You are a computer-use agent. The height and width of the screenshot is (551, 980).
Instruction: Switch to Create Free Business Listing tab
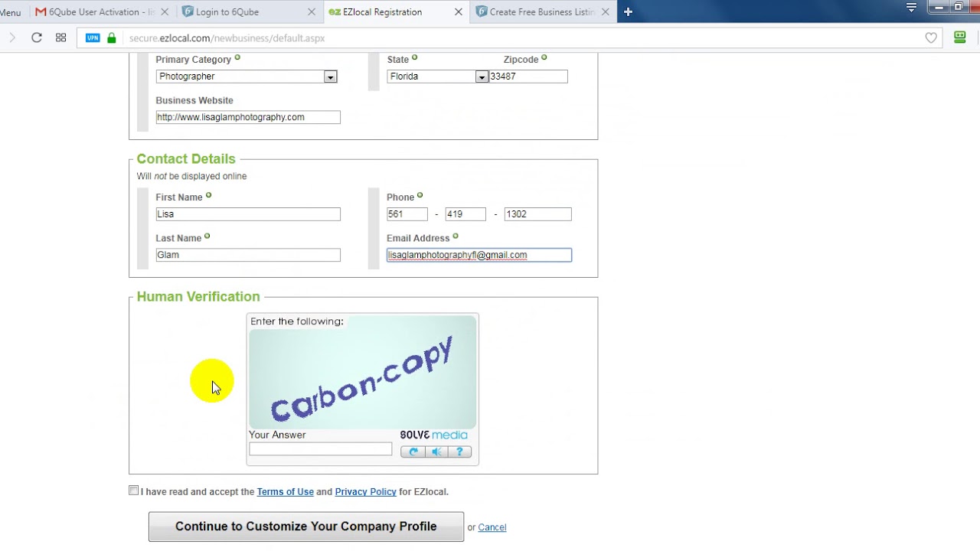click(534, 11)
